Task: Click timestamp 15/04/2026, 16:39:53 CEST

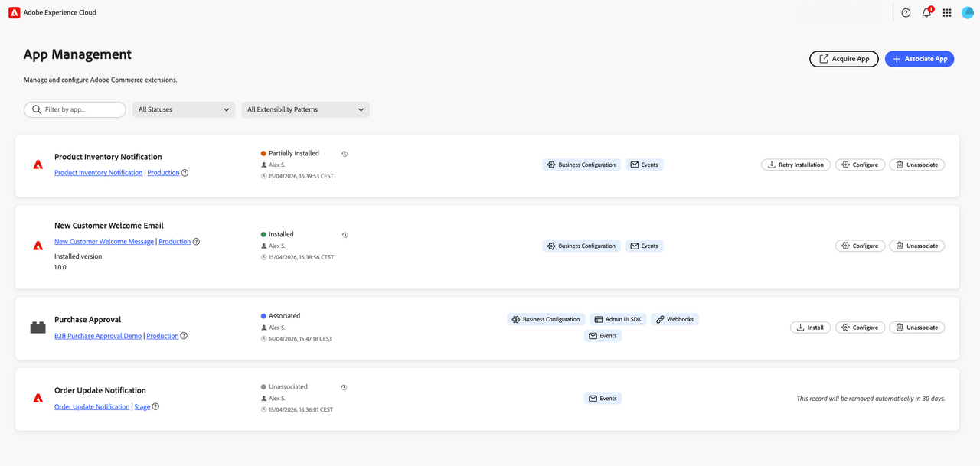Action: pos(301,176)
